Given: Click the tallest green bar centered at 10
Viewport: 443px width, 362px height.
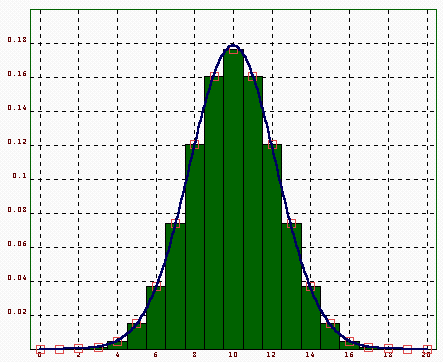Looking at the screenshot, I should tap(233, 199).
